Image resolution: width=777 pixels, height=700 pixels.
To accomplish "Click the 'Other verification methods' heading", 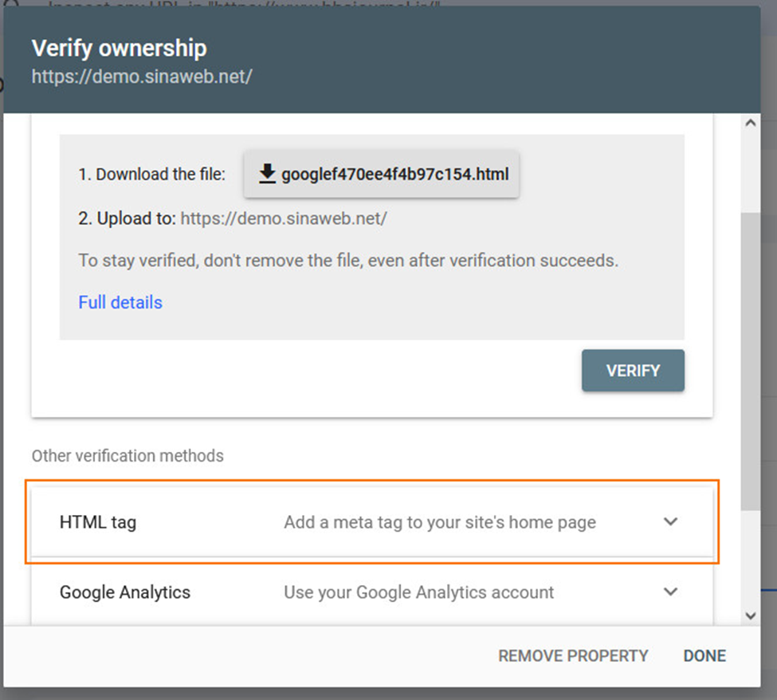I will 128,456.
